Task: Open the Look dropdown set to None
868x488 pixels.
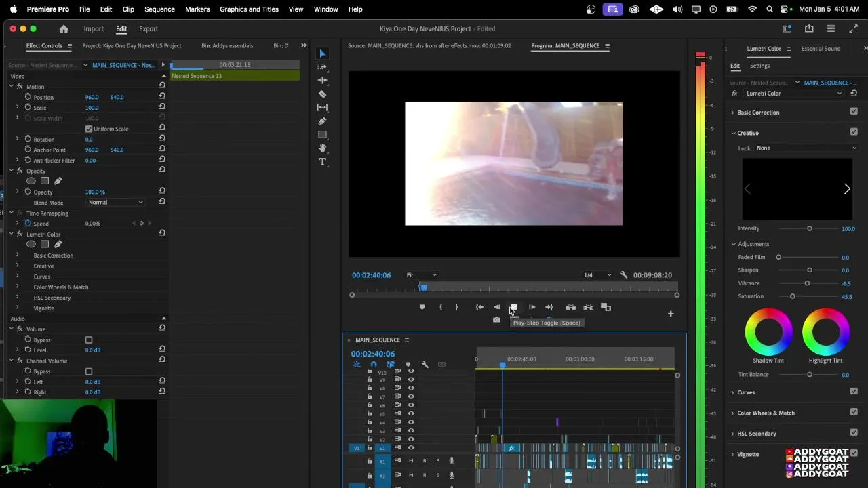Action: pos(806,148)
